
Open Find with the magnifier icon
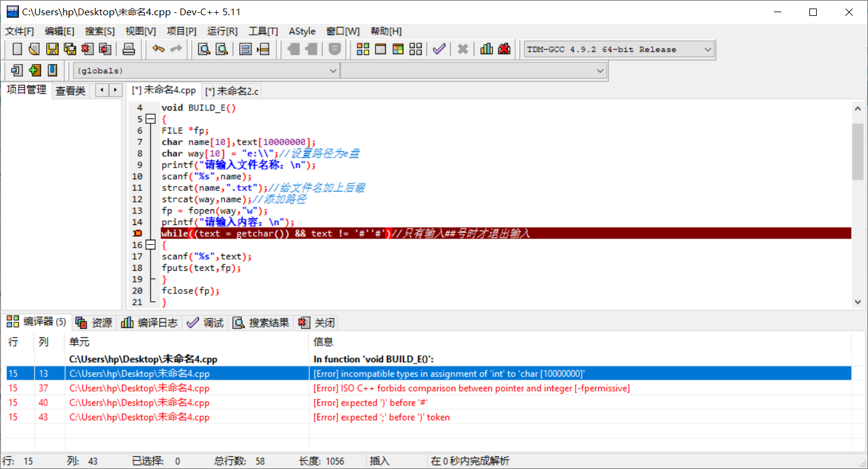(x=204, y=49)
